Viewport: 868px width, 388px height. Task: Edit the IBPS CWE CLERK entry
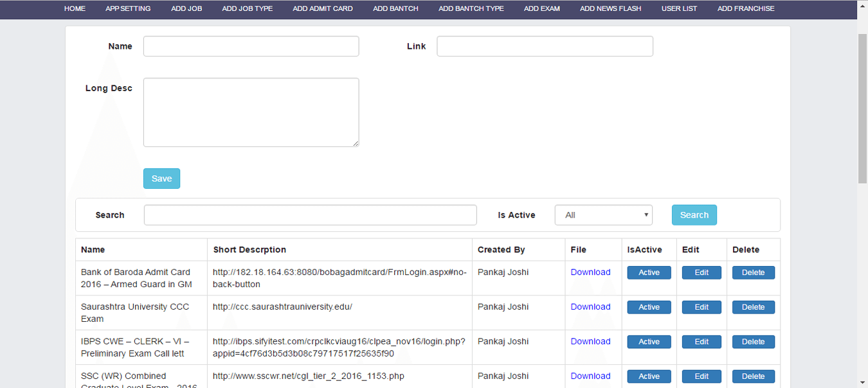click(701, 342)
